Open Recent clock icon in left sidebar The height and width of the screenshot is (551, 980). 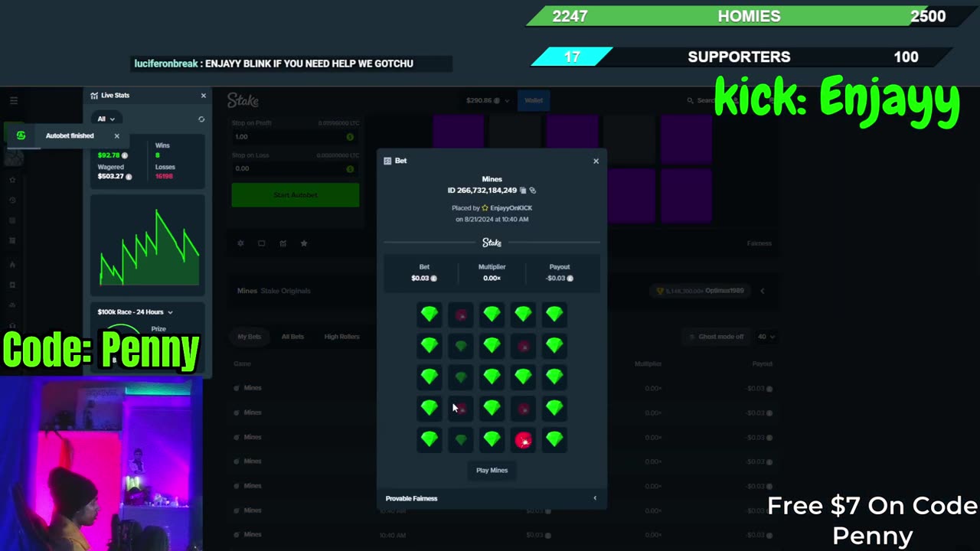tap(12, 201)
